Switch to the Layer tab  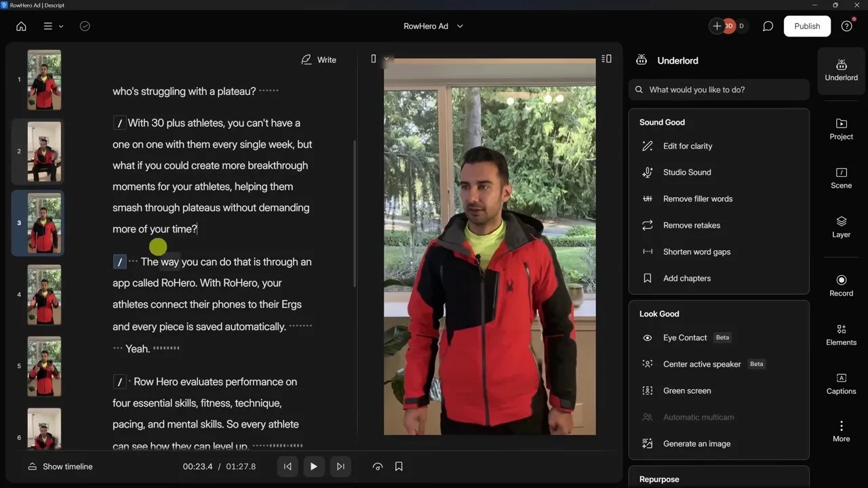click(841, 227)
